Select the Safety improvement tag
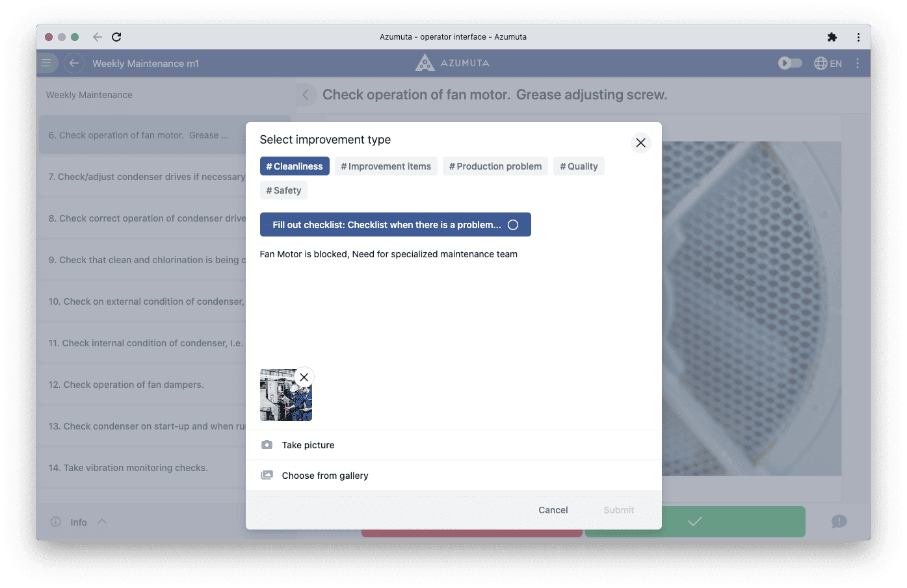The height and width of the screenshot is (588, 907). pyautogui.click(x=283, y=190)
